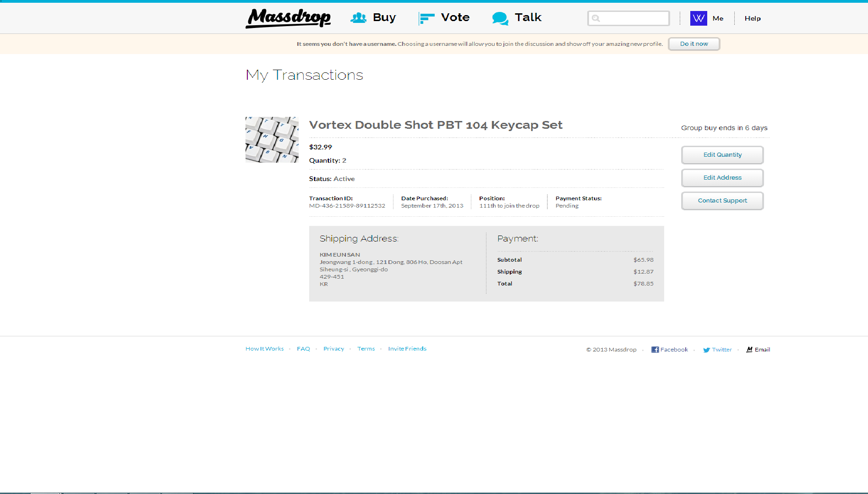Click the Twitter bird icon
The height and width of the screenshot is (494, 868).
click(706, 350)
